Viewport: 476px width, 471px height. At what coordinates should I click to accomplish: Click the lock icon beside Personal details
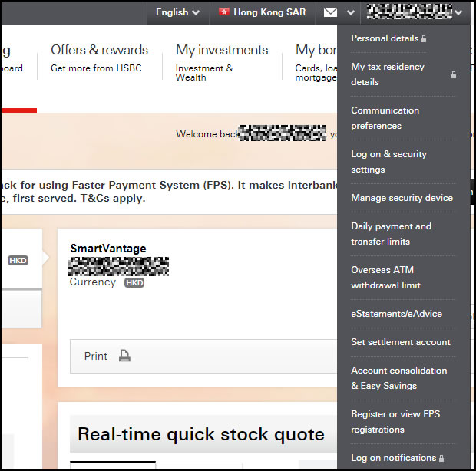(424, 38)
